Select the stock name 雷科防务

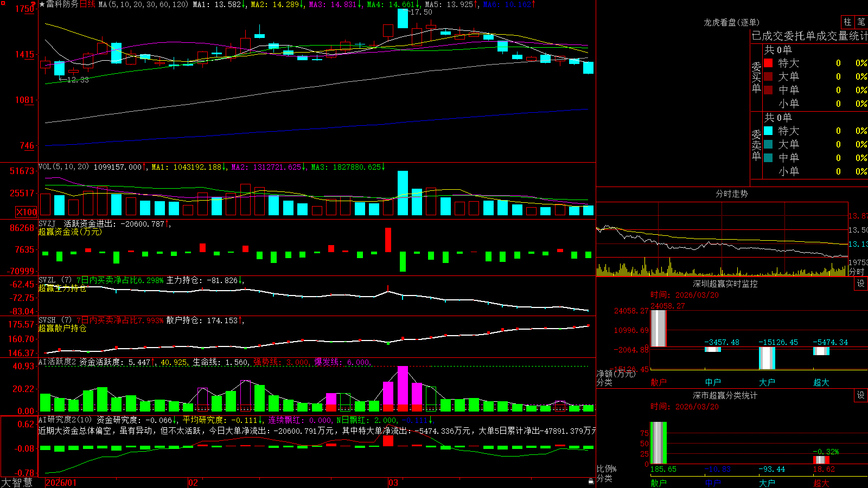tap(62, 4)
